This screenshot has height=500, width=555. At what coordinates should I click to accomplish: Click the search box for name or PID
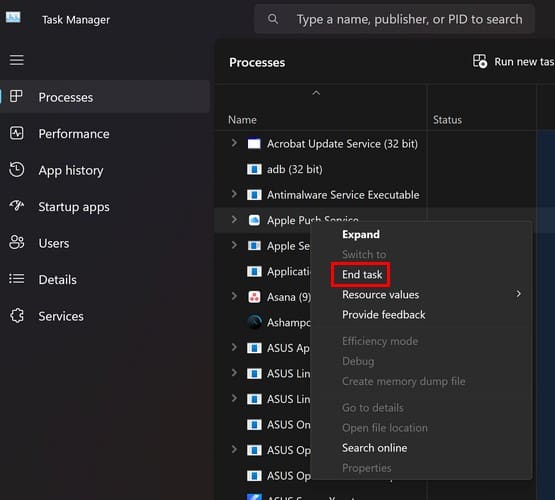pyautogui.click(x=394, y=19)
